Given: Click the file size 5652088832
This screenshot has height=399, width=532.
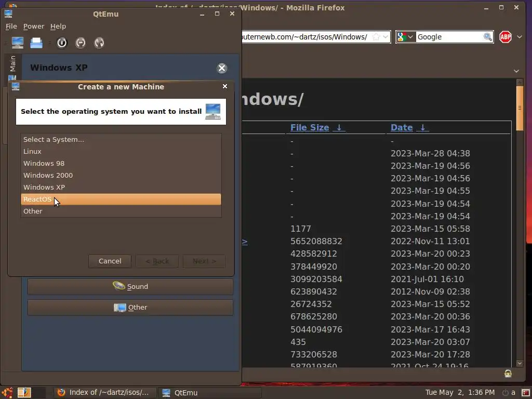Looking at the screenshot, I should click(316, 241).
